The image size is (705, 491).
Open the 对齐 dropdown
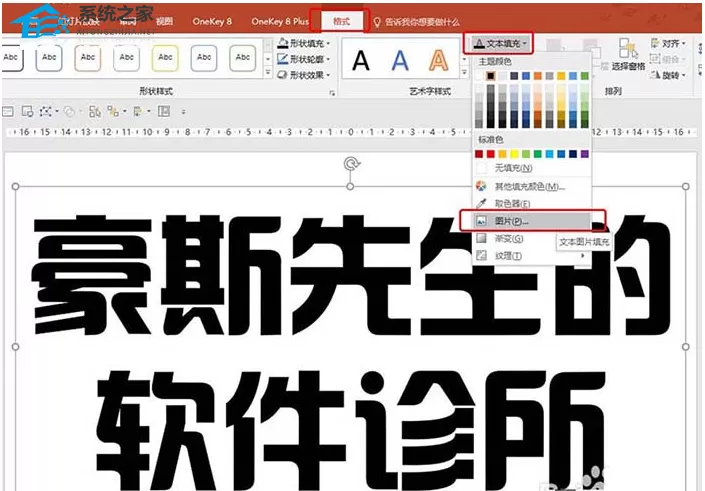pyautogui.click(x=668, y=44)
